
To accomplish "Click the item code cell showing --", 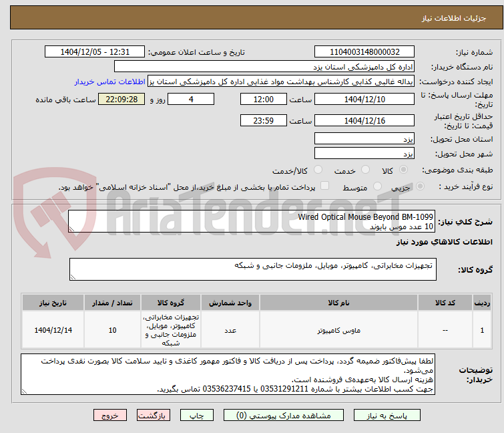I will coord(445,330).
